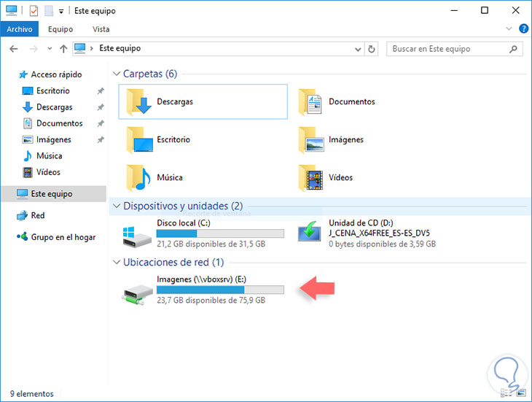Click Este equipo in the address bar
This screenshot has height=402, width=532.
coord(120,49)
